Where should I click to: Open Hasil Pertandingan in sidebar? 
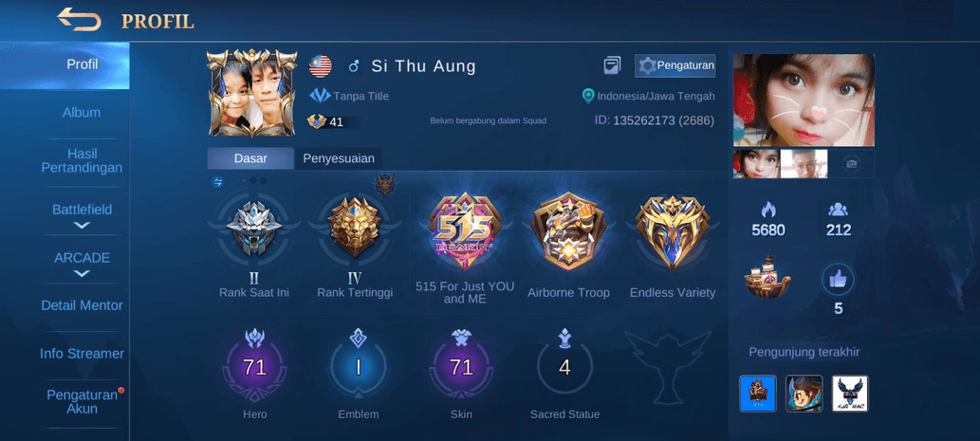82,160
